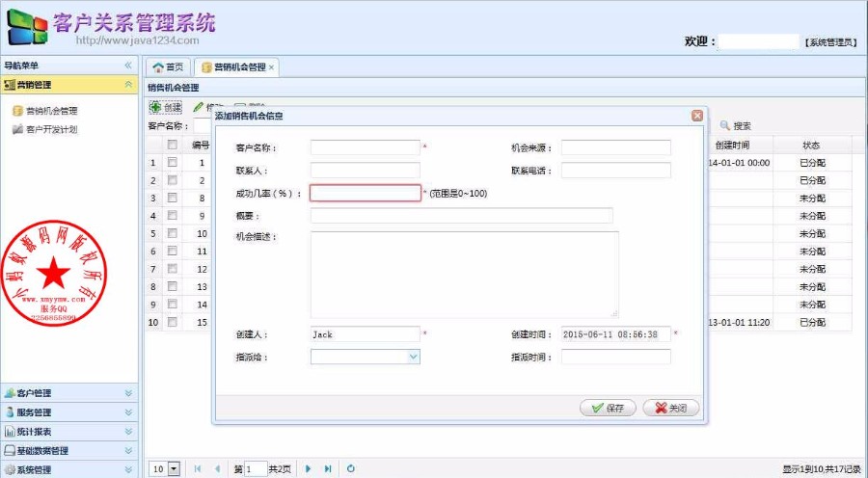This screenshot has width=868, height=478.
Task: Click the 保存 save button with green checkmark
Action: click(608, 408)
